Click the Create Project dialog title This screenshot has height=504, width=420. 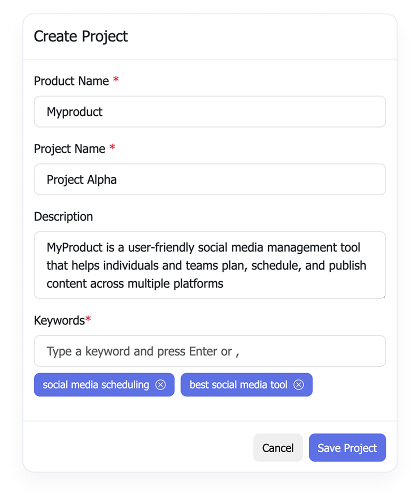point(81,36)
